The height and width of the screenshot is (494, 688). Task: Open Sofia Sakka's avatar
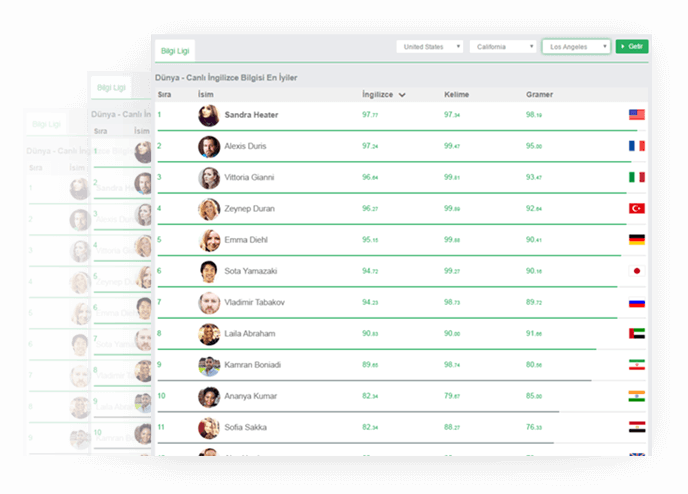tap(209, 428)
